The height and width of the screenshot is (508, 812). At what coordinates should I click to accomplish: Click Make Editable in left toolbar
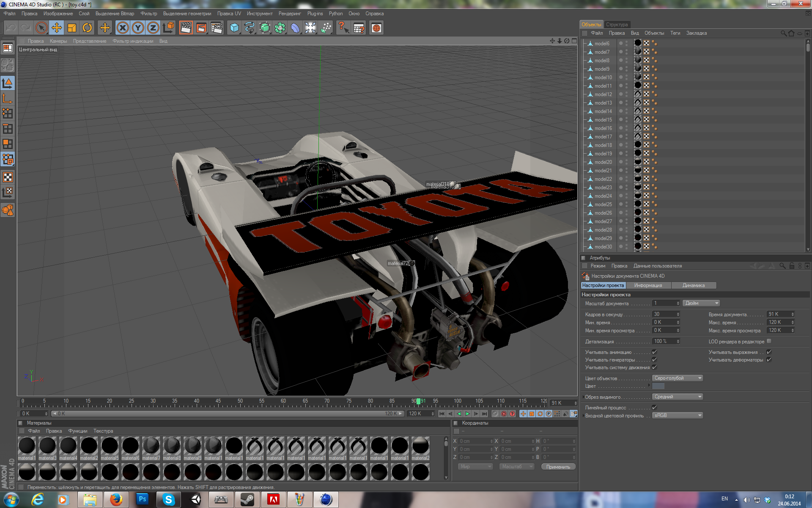[8, 65]
